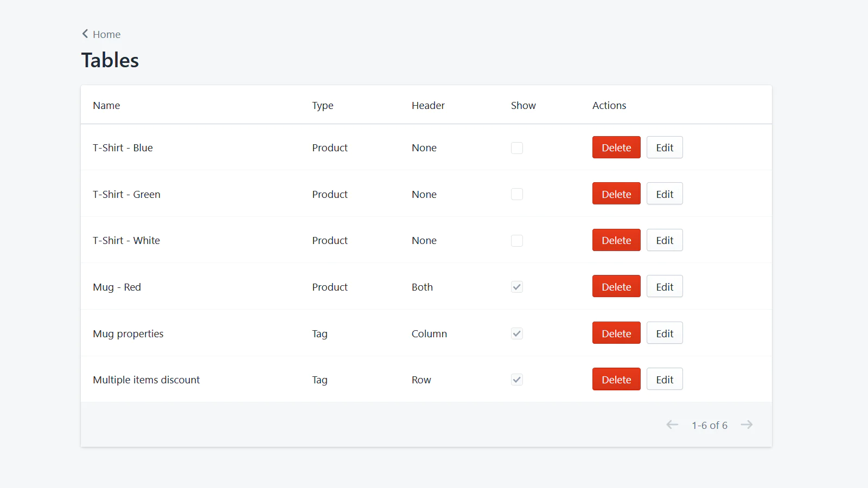Viewport: 868px width, 488px height.
Task: Enable Show for T-Shirt - White
Action: click(x=516, y=240)
